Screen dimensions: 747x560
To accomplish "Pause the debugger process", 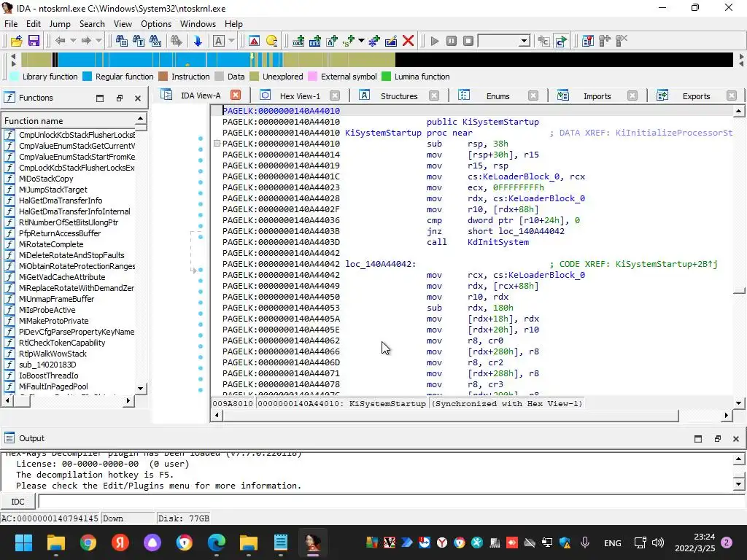I will [452, 41].
